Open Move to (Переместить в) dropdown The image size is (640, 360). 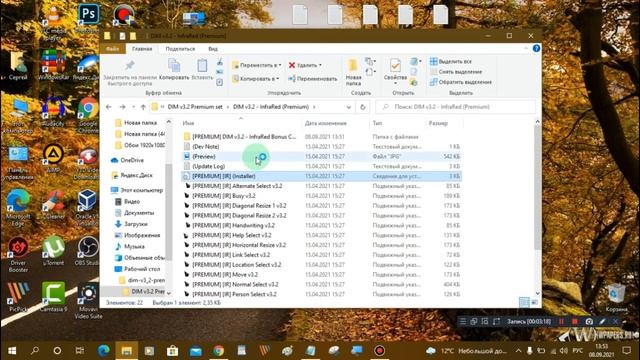tap(257, 65)
